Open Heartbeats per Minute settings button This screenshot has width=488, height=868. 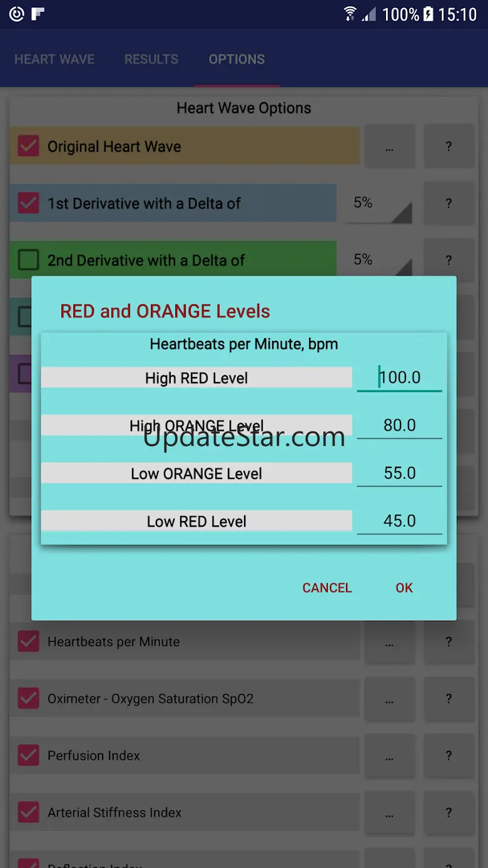(390, 641)
